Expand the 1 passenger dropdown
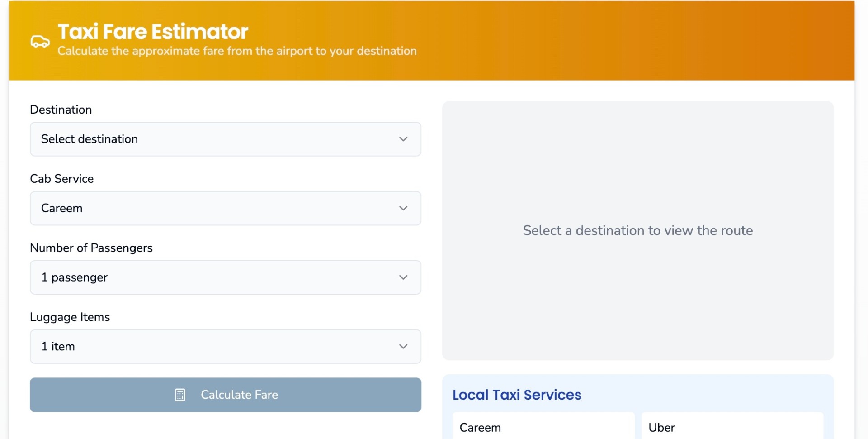Image resolution: width=868 pixels, height=439 pixels. tap(225, 277)
